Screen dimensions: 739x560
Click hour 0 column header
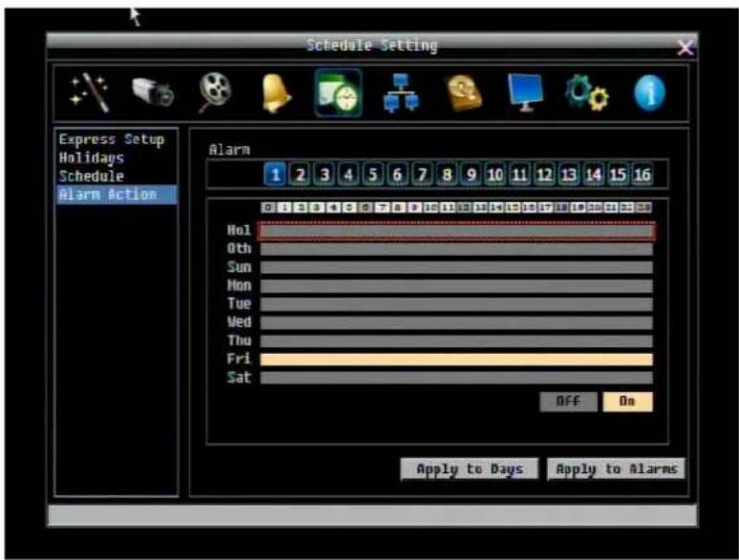coord(268,208)
